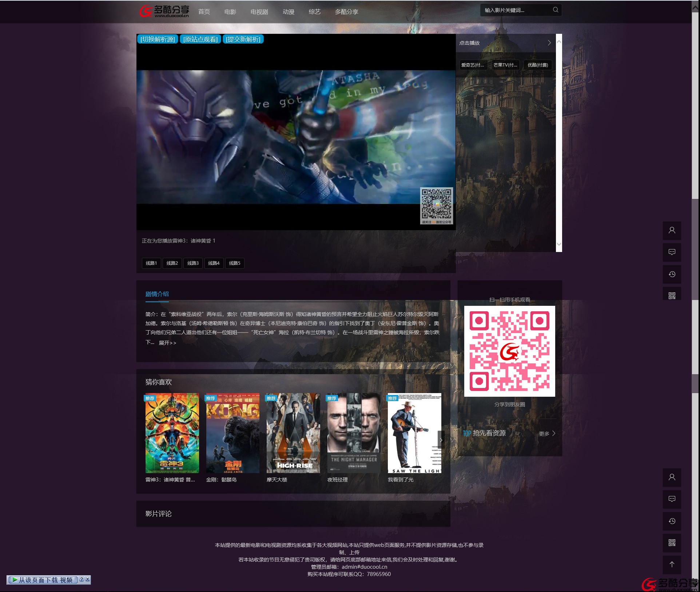Click the 多酷分享 logo in header
Image resolution: width=700 pixels, height=592 pixels.
pyautogui.click(x=164, y=11)
